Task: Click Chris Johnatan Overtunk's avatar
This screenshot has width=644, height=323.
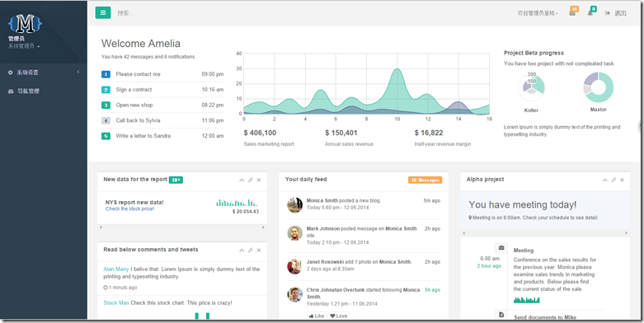Action: coord(295,294)
